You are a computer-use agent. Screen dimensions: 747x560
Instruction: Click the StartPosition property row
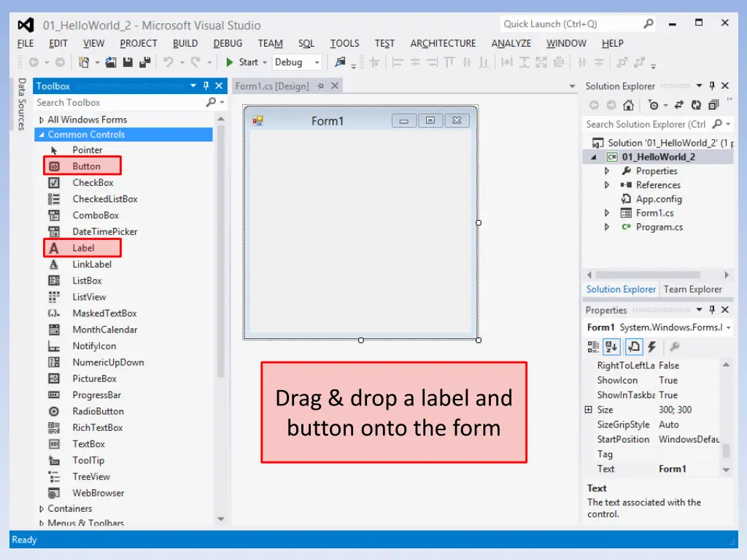click(658, 439)
